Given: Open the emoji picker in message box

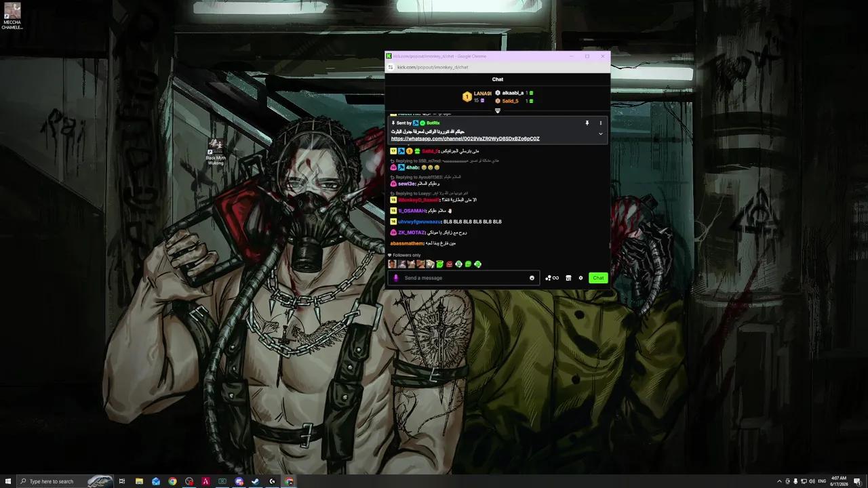Looking at the screenshot, I should pyautogui.click(x=532, y=278).
